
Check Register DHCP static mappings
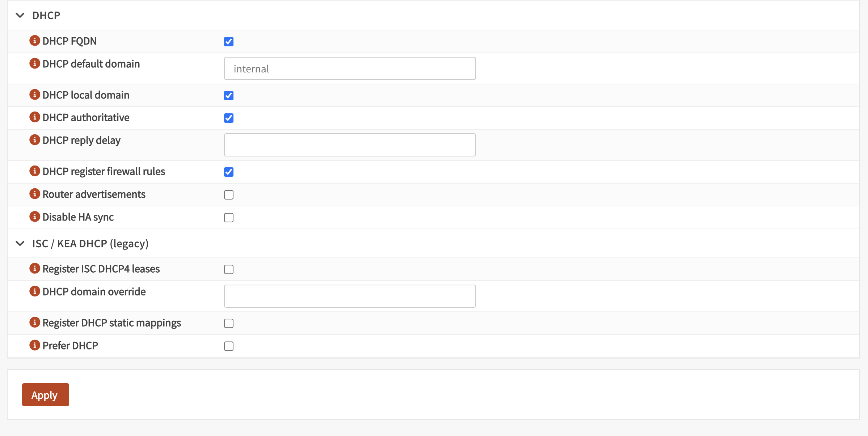click(229, 323)
